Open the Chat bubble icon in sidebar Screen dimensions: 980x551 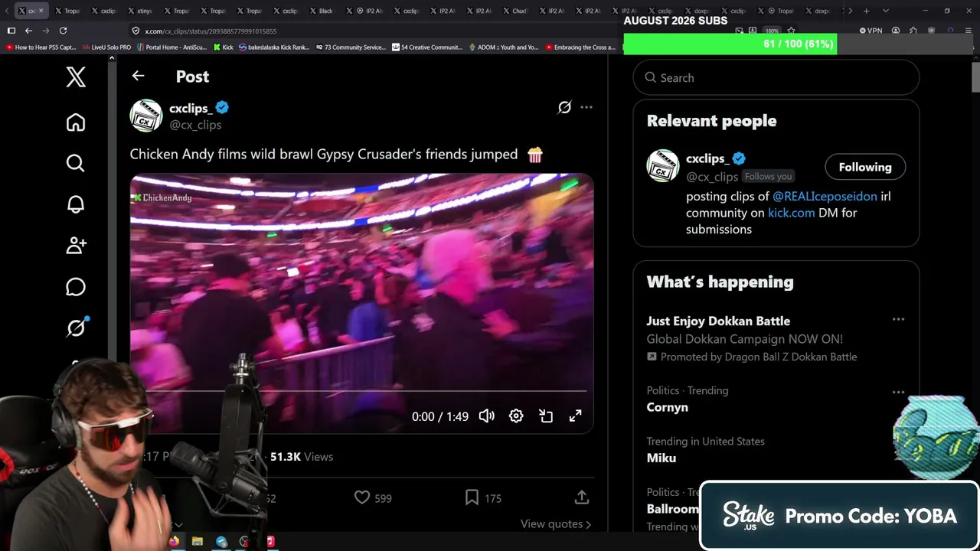pyautogui.click(x=76, y=287)
